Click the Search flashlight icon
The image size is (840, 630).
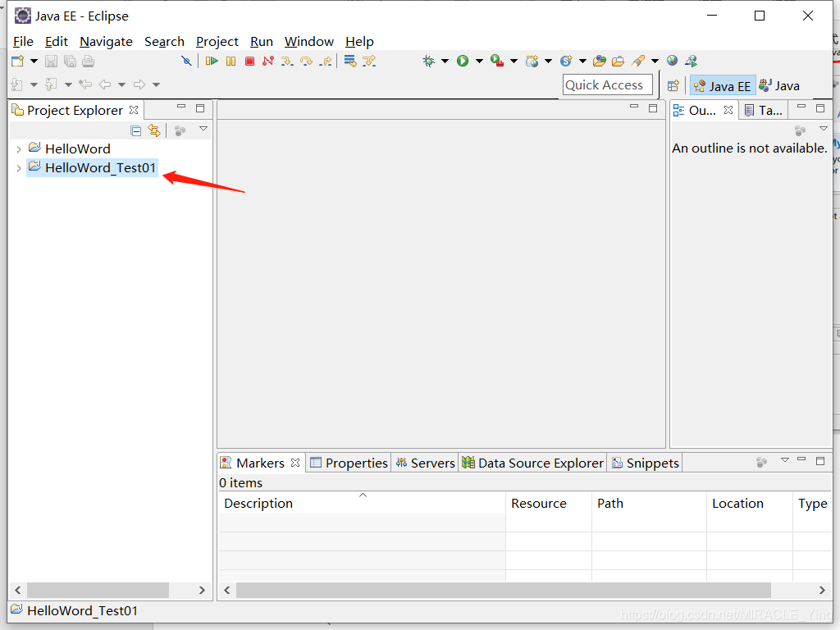(x=638, y=61)
